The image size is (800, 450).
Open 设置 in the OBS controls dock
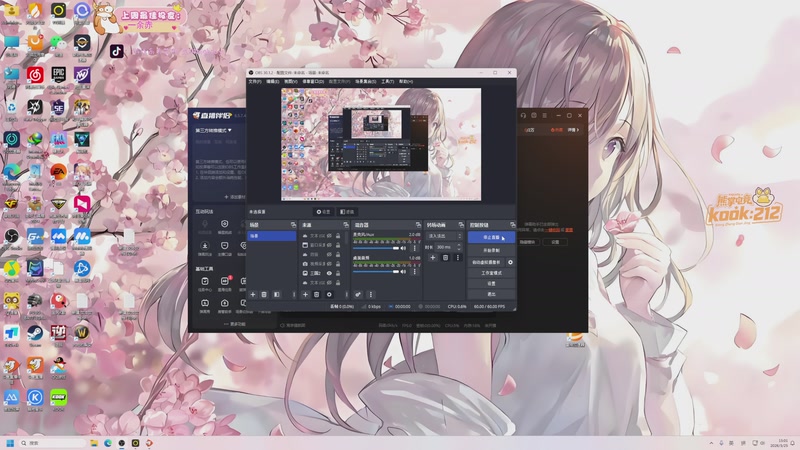click(x=491, y=284)
